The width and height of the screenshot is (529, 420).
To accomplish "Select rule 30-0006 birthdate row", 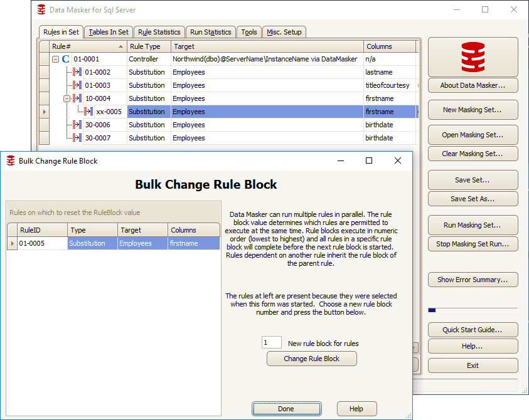I will coord(233,125).
